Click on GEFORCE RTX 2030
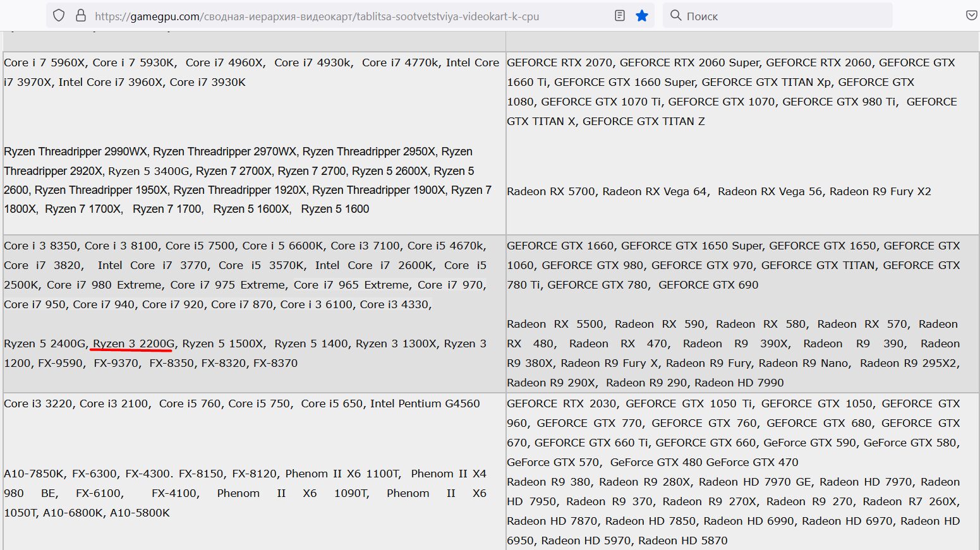 562,404
